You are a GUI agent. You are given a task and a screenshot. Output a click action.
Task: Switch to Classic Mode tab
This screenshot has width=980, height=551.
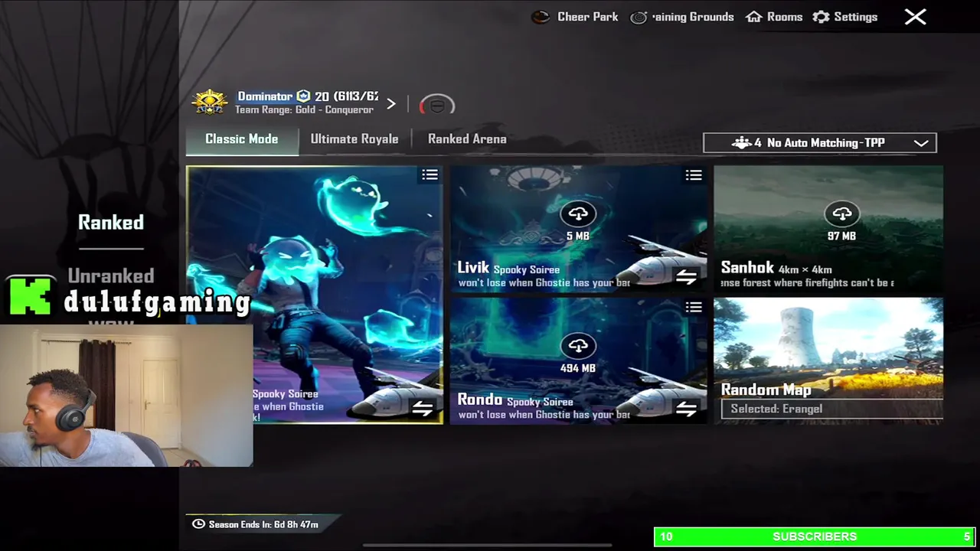[241, 139]
